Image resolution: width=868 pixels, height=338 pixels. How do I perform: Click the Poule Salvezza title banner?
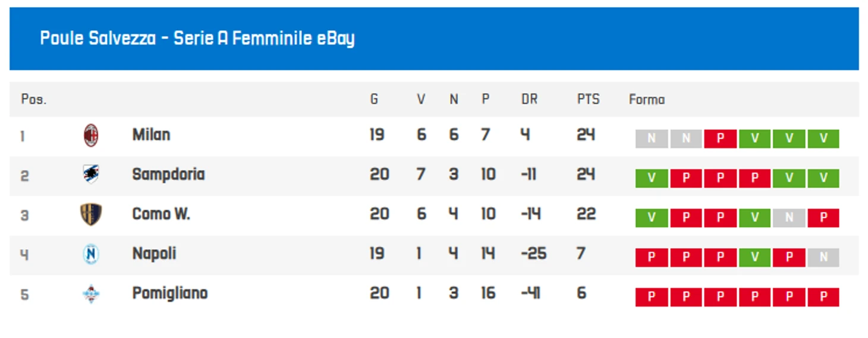(434, 39)
